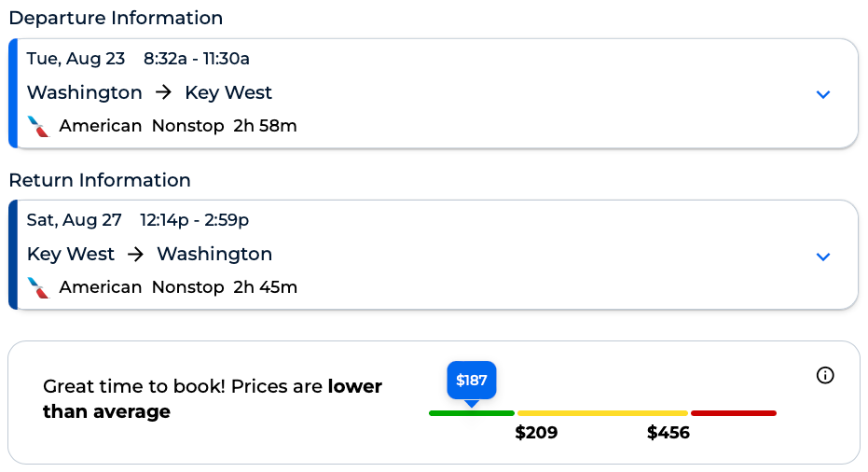Click the $187 current price marker

pos(472,381)
